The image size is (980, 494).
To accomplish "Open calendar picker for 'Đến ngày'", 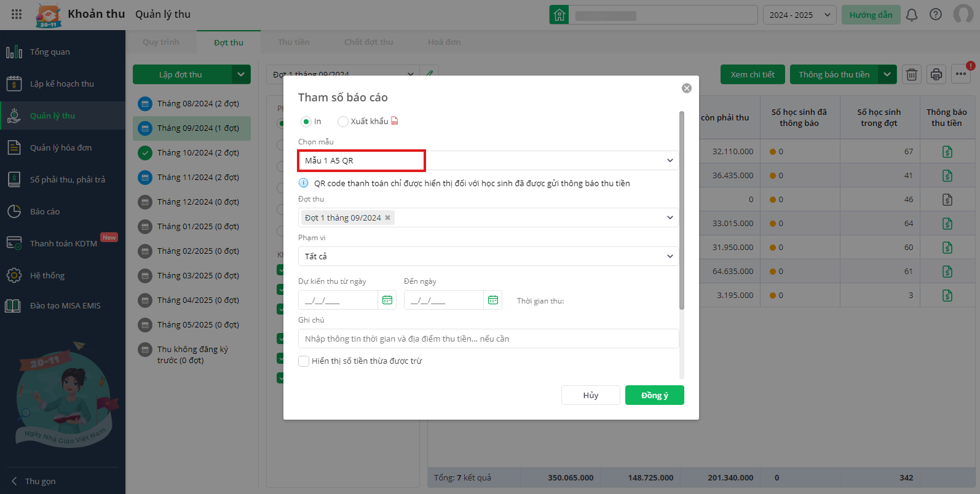I will click(493, 300).
